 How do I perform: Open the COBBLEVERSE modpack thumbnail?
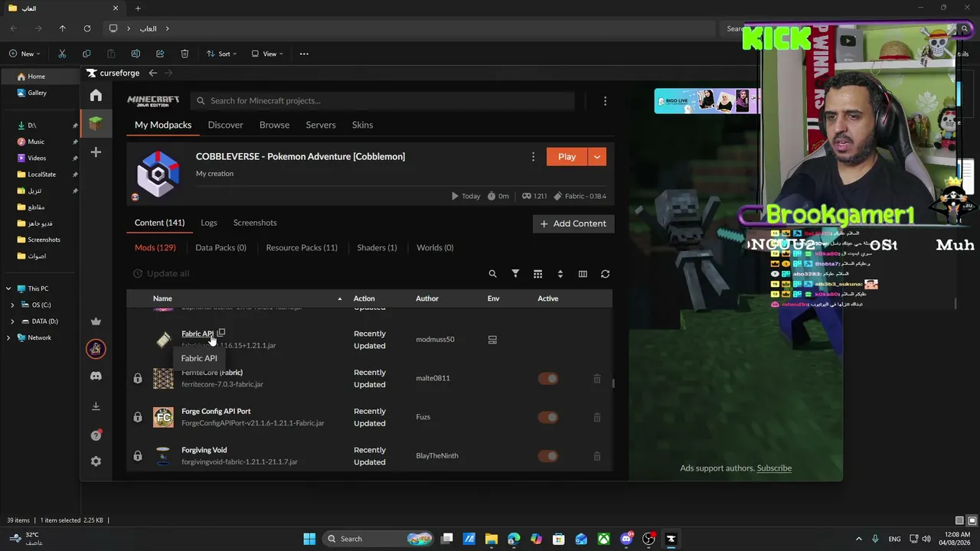pyautogui.click(x=158, y=174)
